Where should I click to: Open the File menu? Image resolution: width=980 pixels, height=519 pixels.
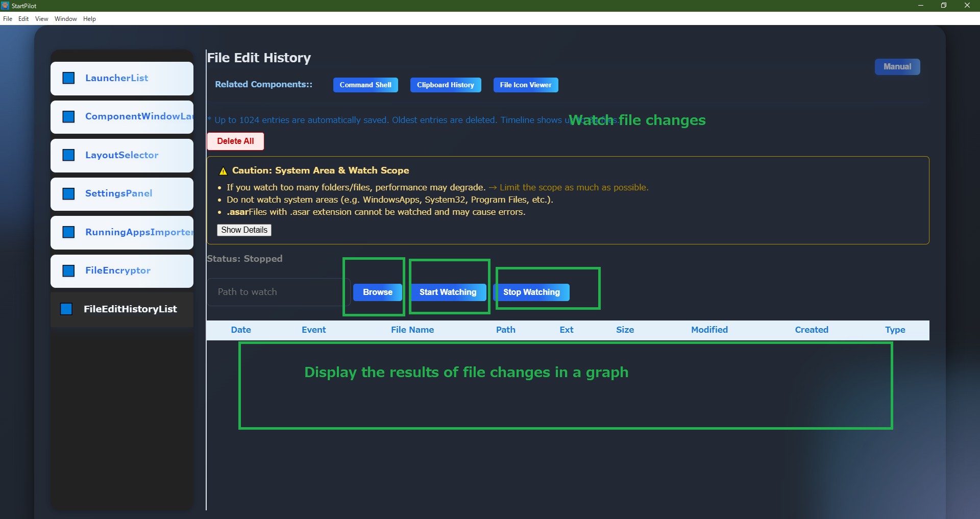[x=8, y=19]
